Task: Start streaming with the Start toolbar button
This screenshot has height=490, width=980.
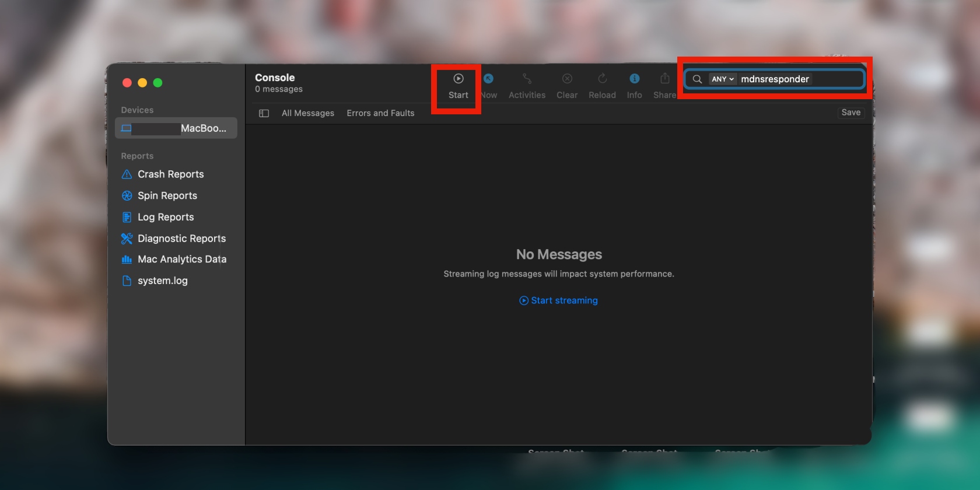Action: point(459,86)
